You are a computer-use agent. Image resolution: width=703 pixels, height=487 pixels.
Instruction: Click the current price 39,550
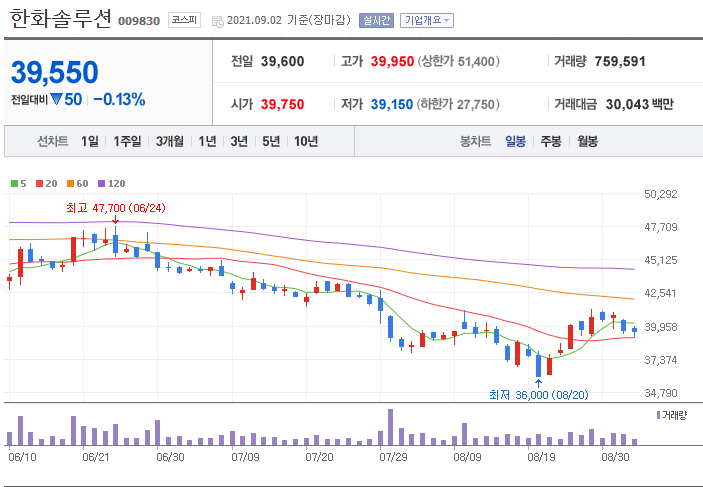(55, 72)
